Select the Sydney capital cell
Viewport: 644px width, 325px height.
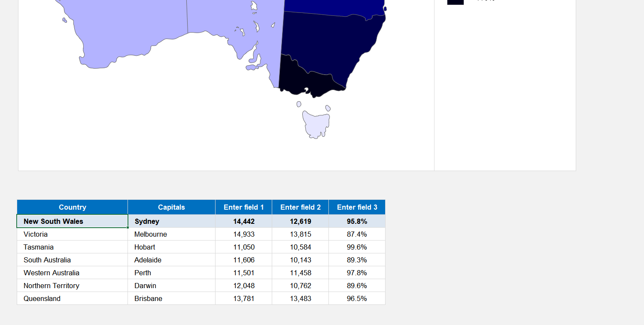pyautogui.click(x=147, y=221)
